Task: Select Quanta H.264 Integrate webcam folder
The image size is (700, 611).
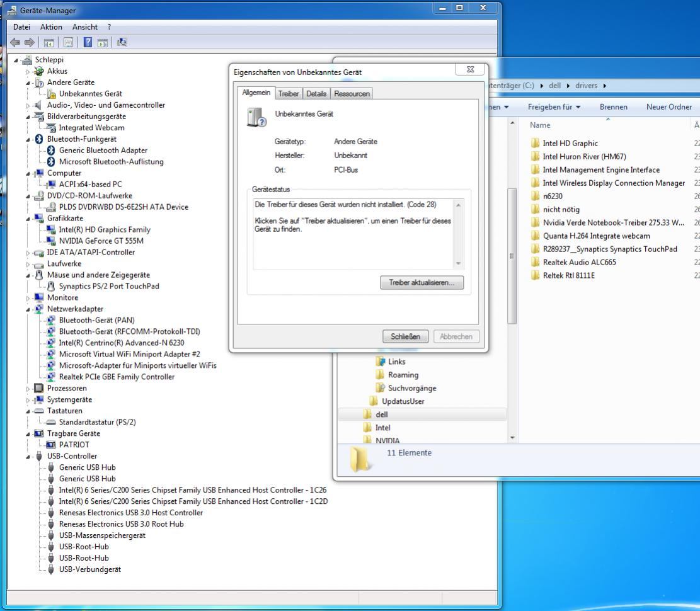Action: [x=596, y=236]
